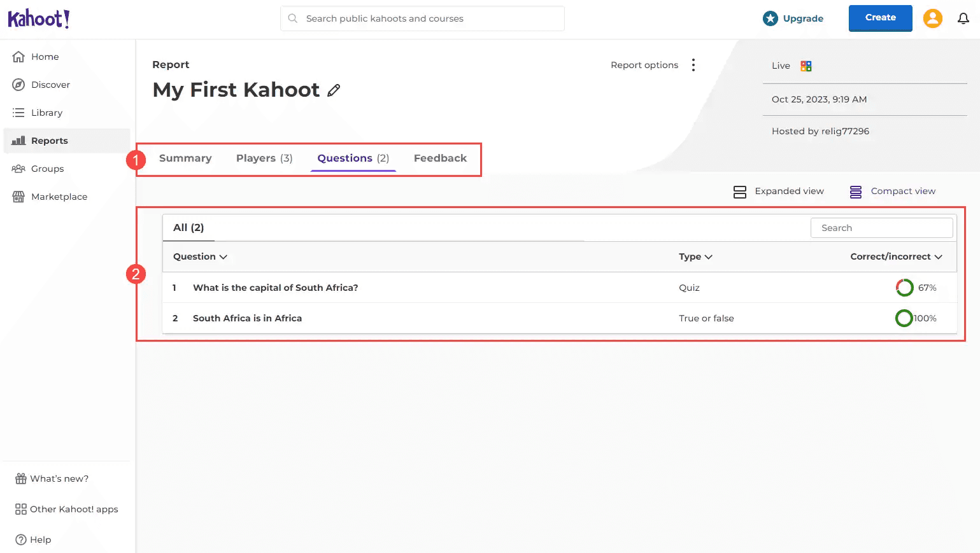Image resolution: width=980 pixels, height=553 pixels.
Task: Click the Report options label
Action: [x=644, y=65]
